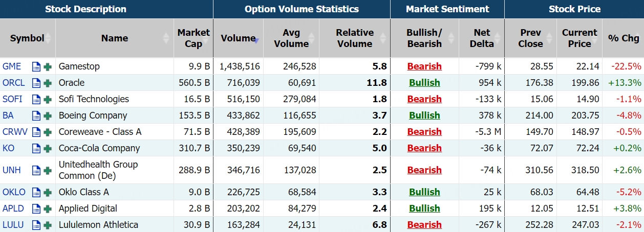Sort by Avg Volume column header

291,38
